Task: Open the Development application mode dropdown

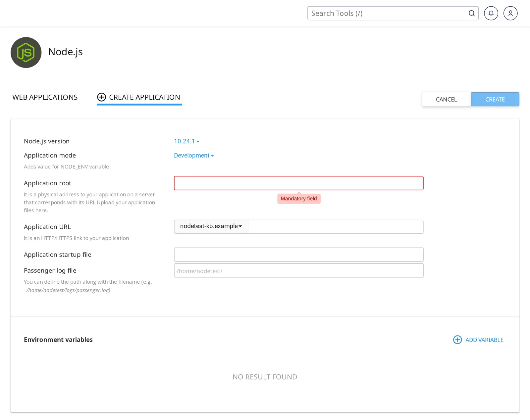Action: 194,156
